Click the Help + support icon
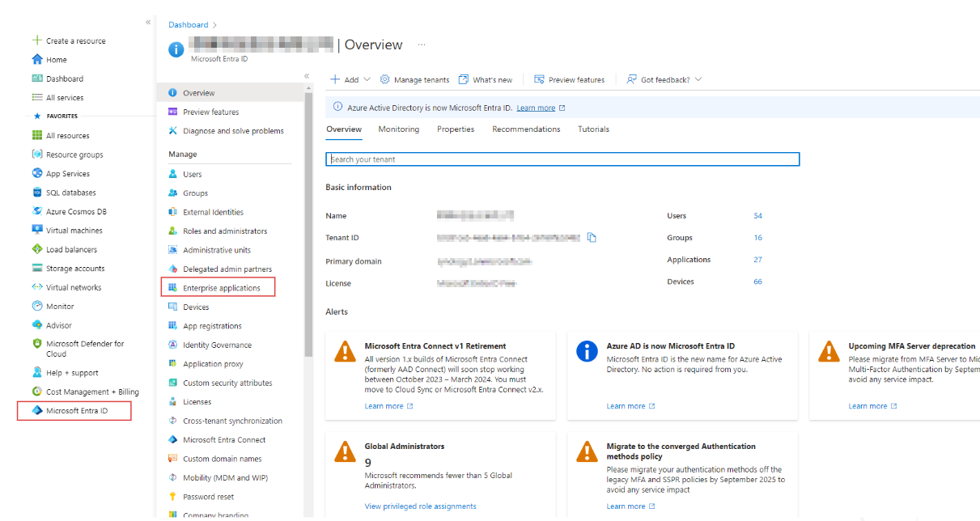Screen dimensions: 980x521 36,373
